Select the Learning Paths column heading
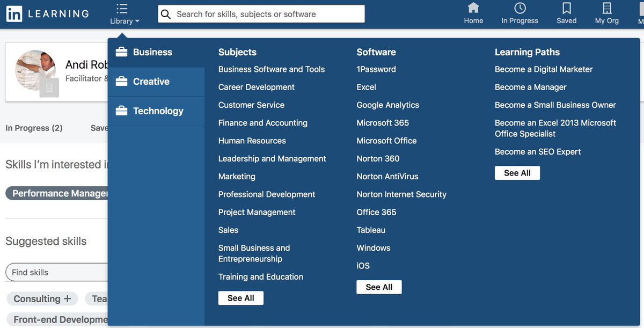Image resolution: width=644 pixels, height=328 pixels. [527, 52]
